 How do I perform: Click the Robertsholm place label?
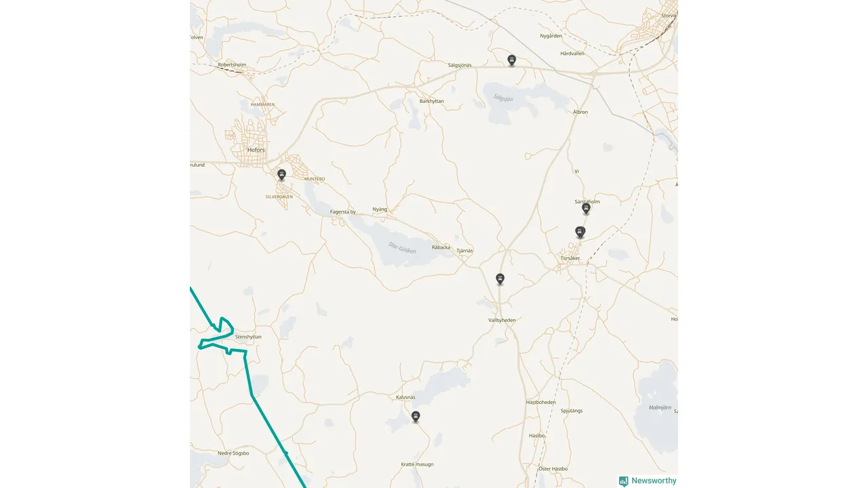[232, 65]
